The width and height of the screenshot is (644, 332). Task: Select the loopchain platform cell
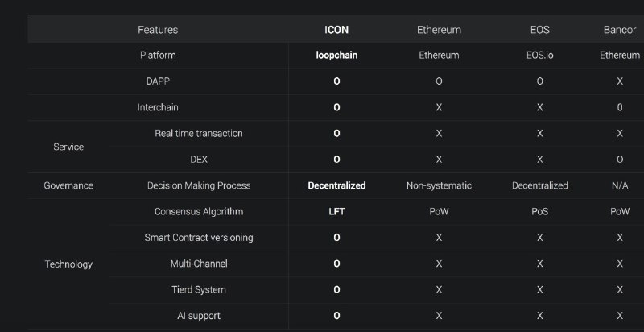point(336,56)
